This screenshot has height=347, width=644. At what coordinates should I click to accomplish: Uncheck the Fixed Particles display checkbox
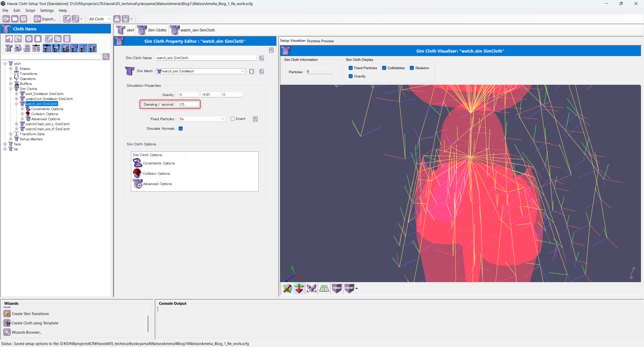click(351, 68)
